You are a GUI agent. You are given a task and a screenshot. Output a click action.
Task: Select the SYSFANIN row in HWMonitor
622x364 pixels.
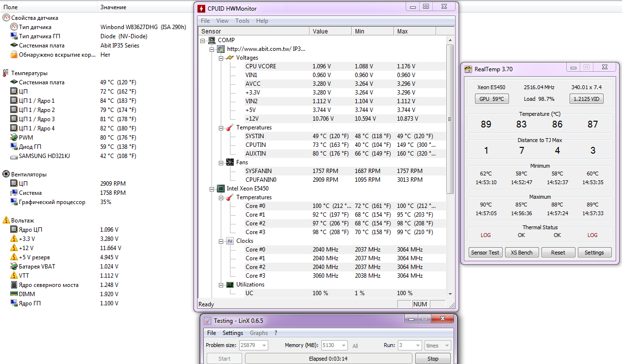[x=322, y=171]
